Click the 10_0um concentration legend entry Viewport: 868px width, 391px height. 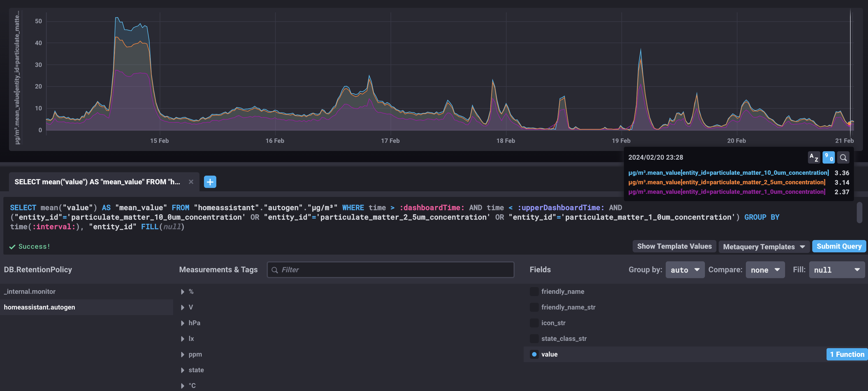(x=728, y=173)
